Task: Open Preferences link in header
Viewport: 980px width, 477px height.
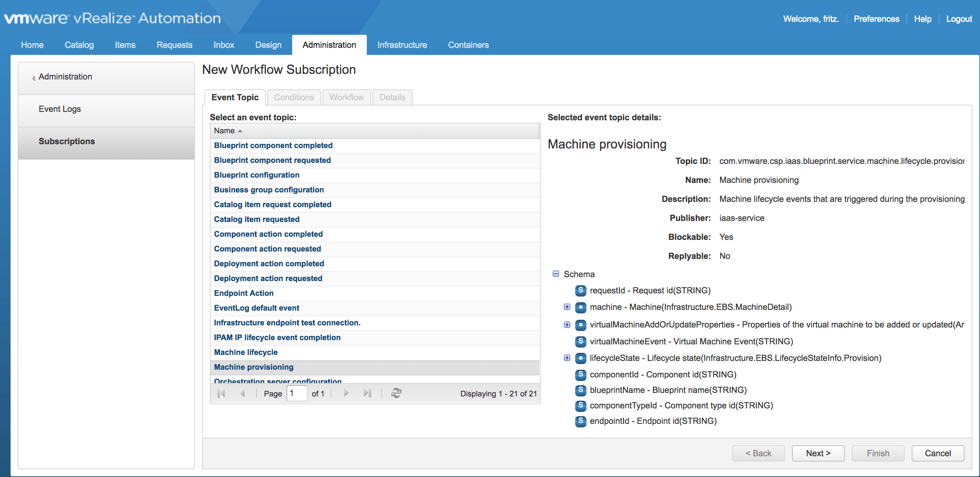Action: pyautogui.click(x=876, y=19)
